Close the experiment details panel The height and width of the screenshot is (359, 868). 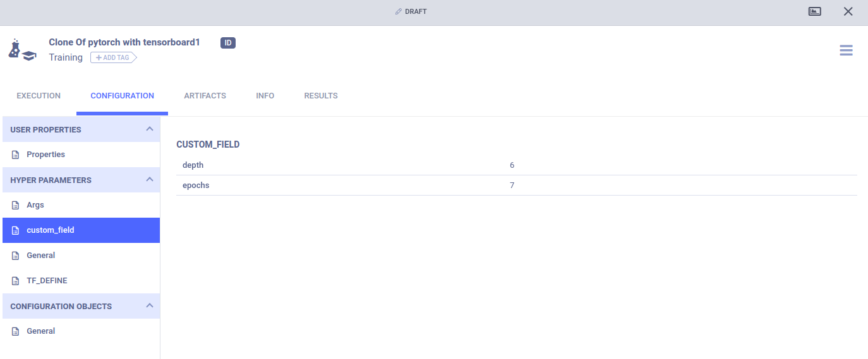point(848,11)
